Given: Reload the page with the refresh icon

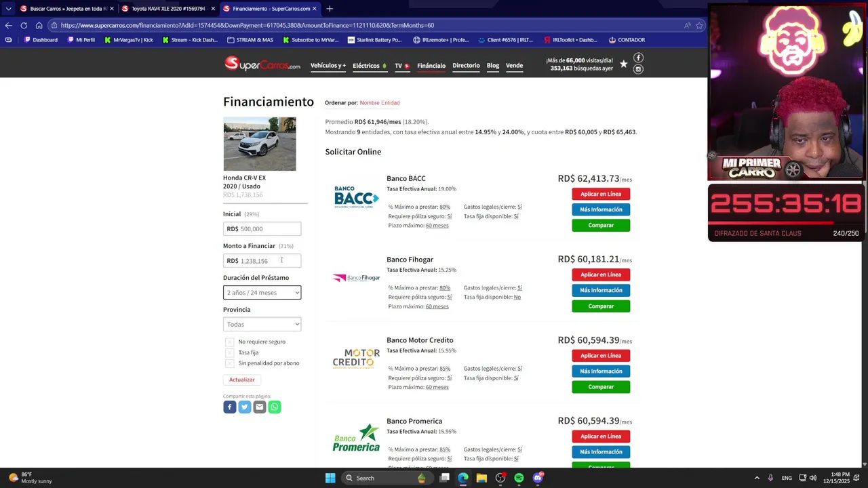Looking at the screenshot, I should tap(24, 25).
